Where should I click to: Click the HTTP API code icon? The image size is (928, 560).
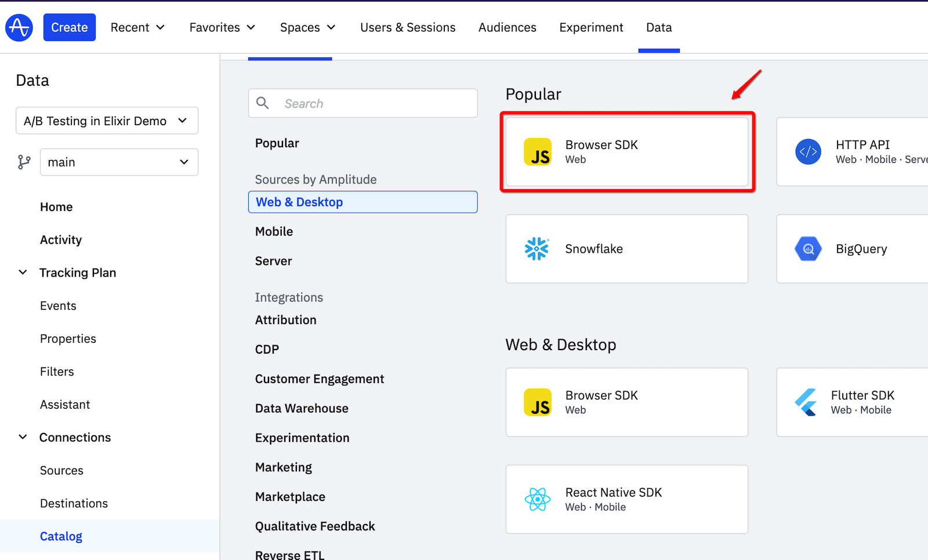tap(808, 152)
